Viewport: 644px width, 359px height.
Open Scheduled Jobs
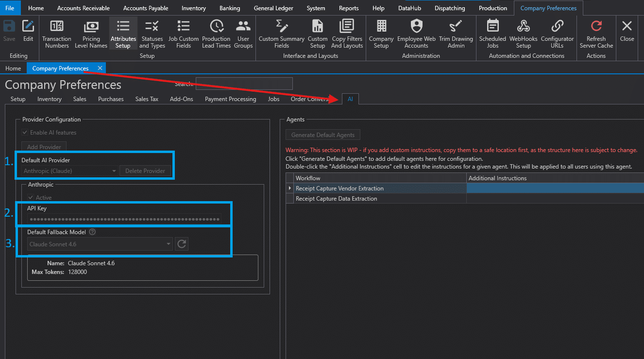(x=492, y=34)
